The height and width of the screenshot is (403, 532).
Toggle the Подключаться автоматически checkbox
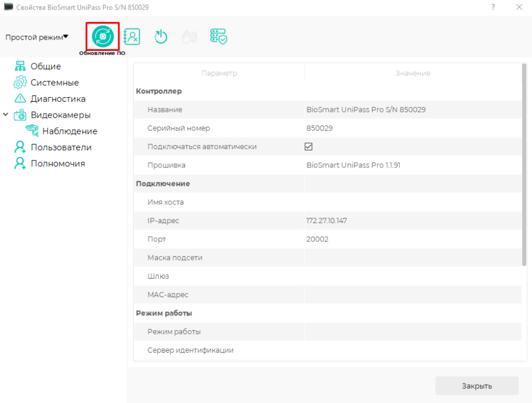click(x=309, y=146)
